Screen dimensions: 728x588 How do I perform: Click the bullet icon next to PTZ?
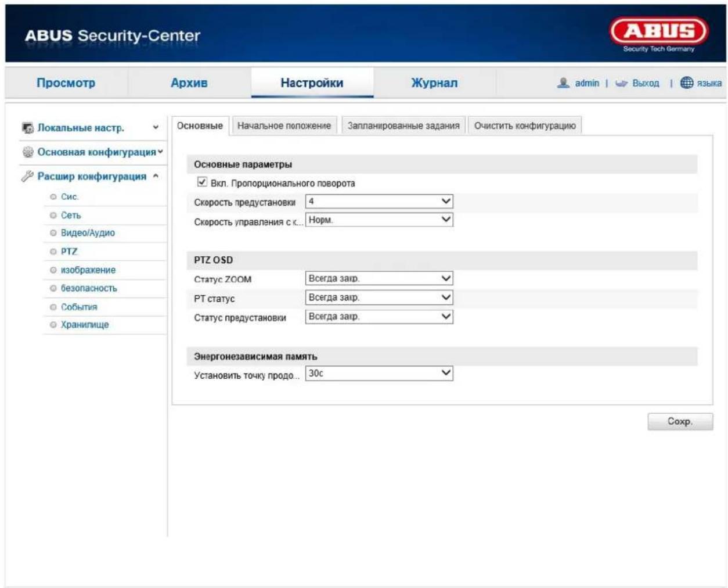tap(53, 252)
